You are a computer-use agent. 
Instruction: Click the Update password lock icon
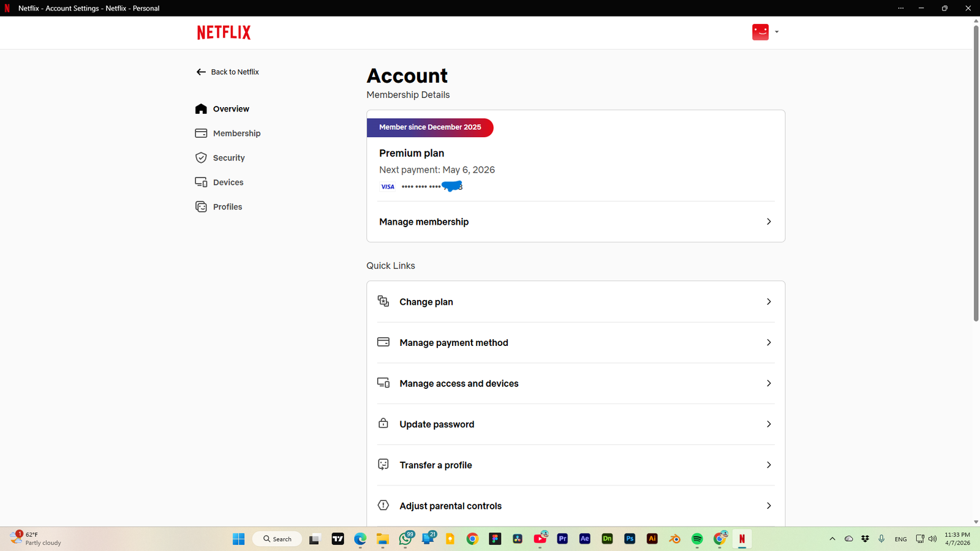point(383,424)
